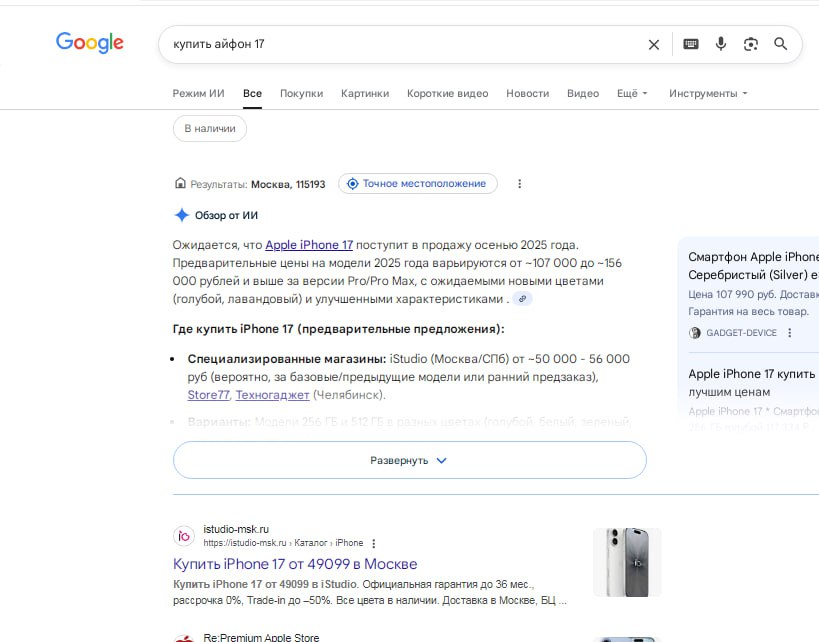The image size is (819, 642).
Task: Expand the «Ещё» search categories dropdown
Action: [632, 93]
